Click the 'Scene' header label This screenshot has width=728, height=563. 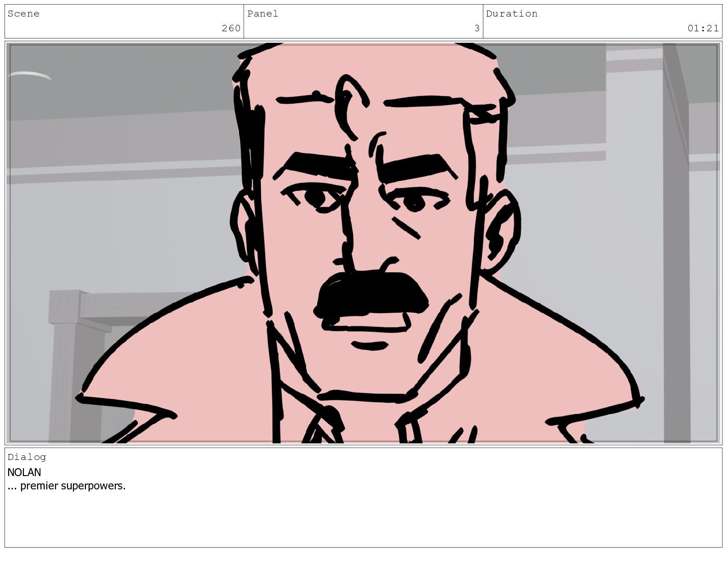[23, 14]
